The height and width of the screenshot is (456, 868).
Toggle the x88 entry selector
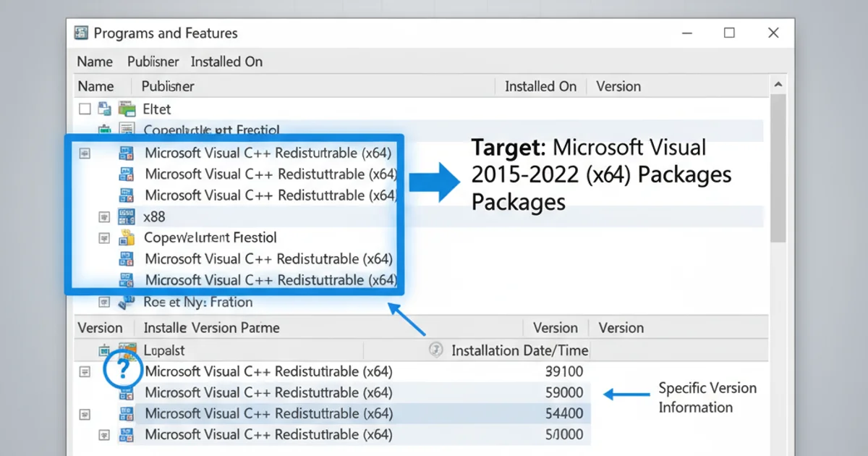coord(104,216)
